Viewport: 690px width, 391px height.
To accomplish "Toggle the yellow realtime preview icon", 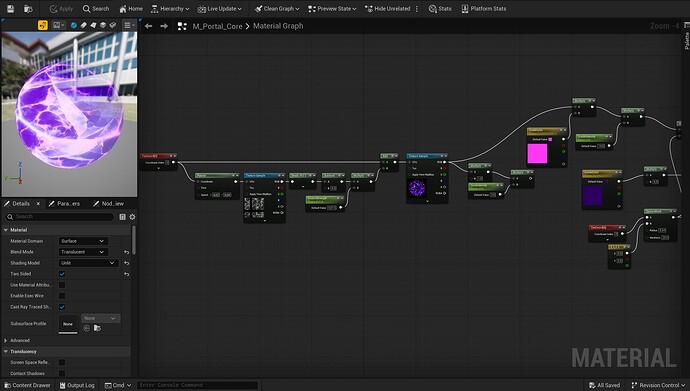I will 43,25.
